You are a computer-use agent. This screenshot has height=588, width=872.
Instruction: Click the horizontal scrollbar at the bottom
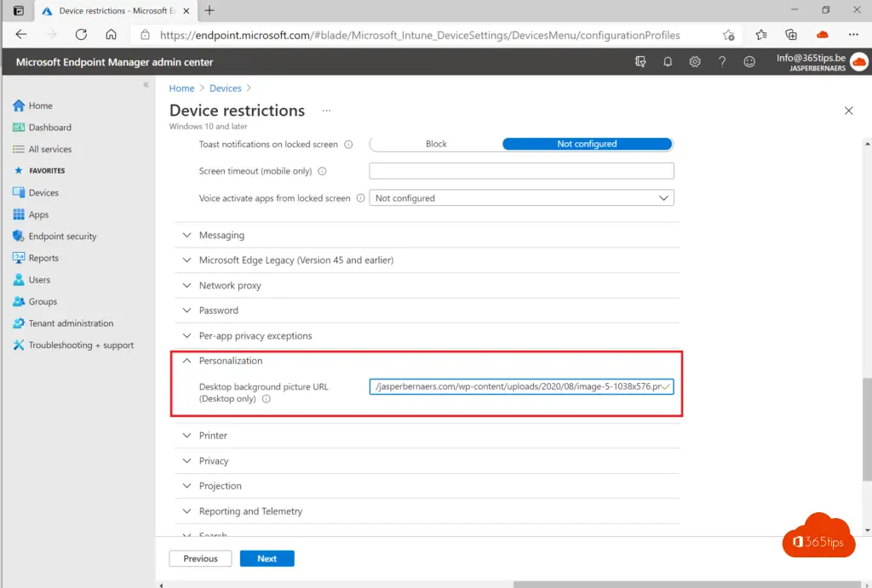689,585
